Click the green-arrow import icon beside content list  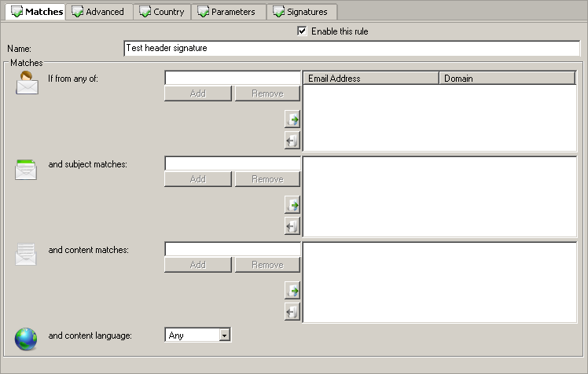(292, 291)
